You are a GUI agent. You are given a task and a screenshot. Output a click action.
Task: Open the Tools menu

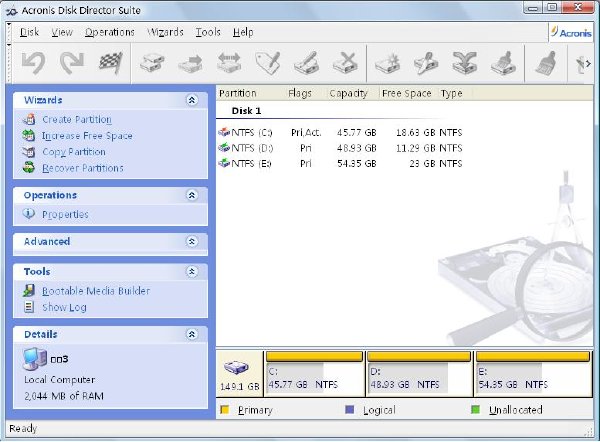pos(208,32)
